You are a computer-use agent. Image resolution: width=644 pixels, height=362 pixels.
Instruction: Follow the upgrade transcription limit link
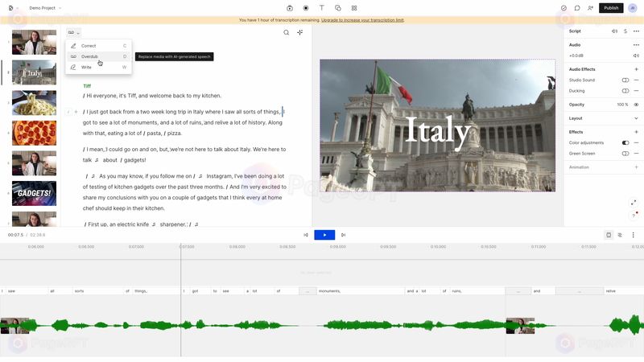(362, 19)
